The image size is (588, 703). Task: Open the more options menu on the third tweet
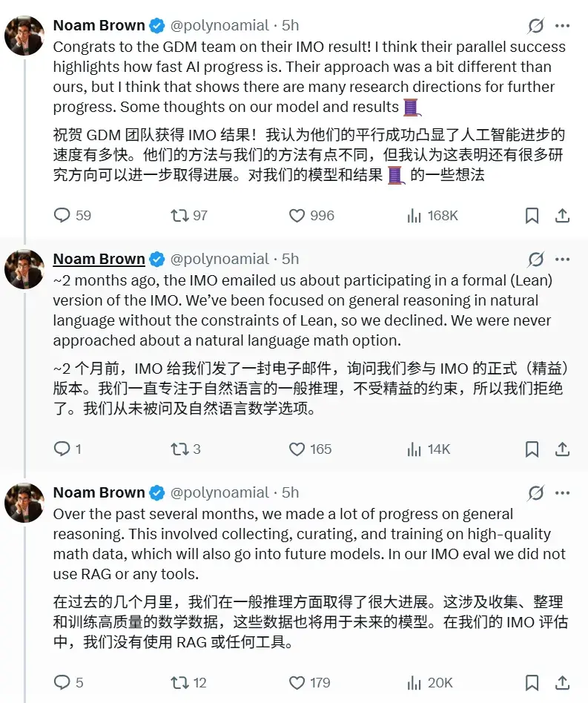(x=562, y=492)
